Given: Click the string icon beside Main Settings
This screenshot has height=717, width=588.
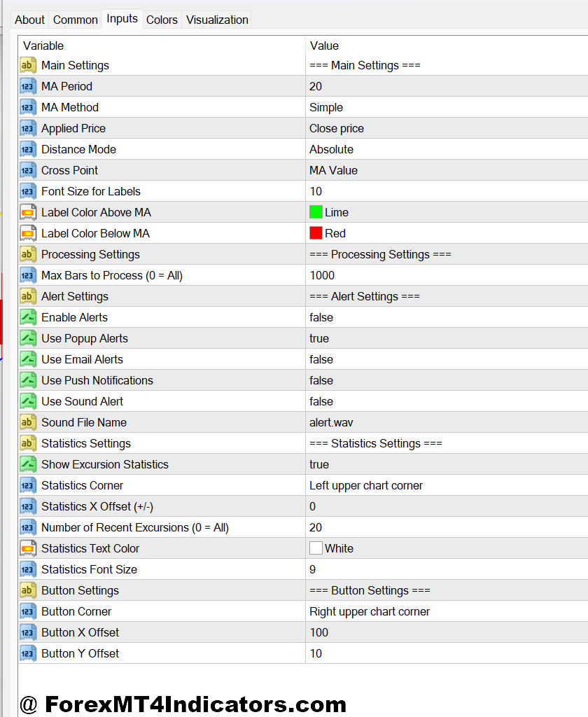Looking at the screenshot, I should [x=27, y=65].
